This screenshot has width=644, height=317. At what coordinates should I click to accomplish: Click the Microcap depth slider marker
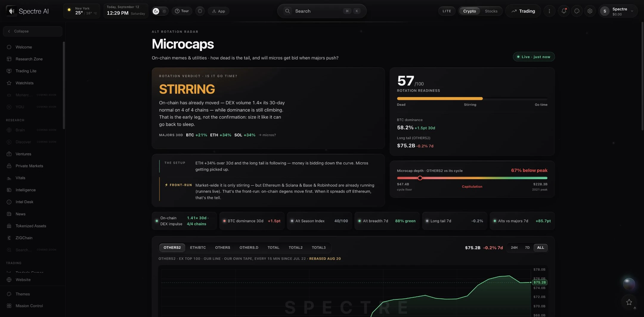pyautogui.click(x=420, y=178)
